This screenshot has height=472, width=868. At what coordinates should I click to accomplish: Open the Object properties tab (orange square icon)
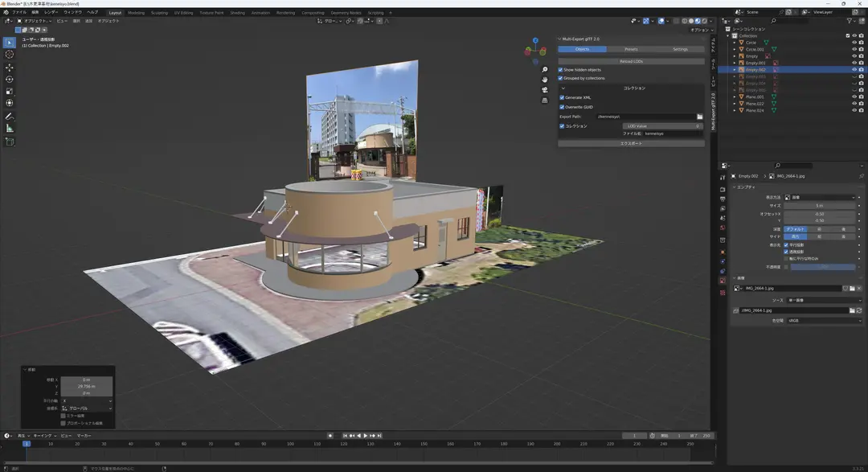(723, 252)
